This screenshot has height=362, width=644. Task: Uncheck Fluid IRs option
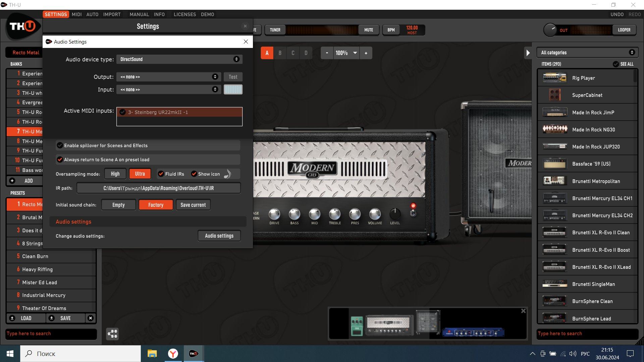(161, 174)
